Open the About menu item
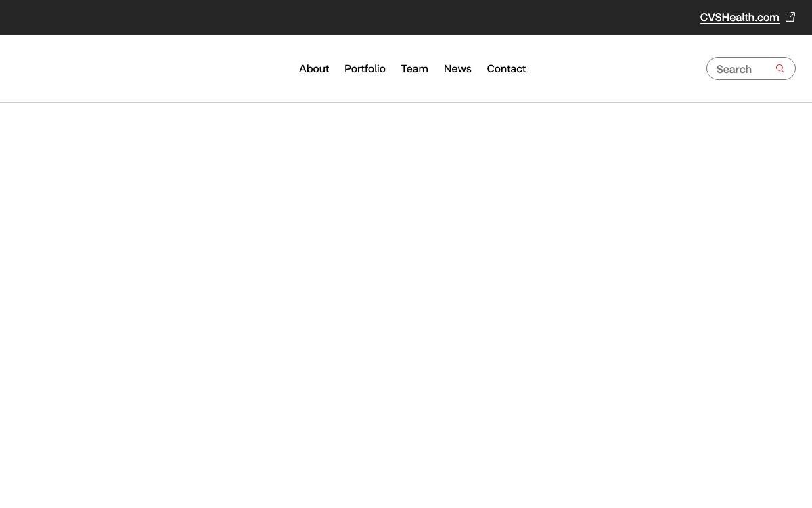This screenshot has height=508, width=812. 314,69
